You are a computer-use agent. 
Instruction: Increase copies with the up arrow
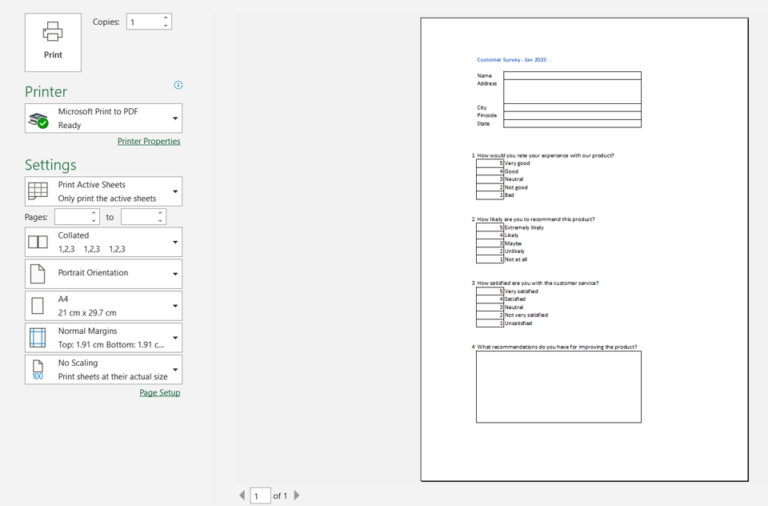(x=166, y=18)
